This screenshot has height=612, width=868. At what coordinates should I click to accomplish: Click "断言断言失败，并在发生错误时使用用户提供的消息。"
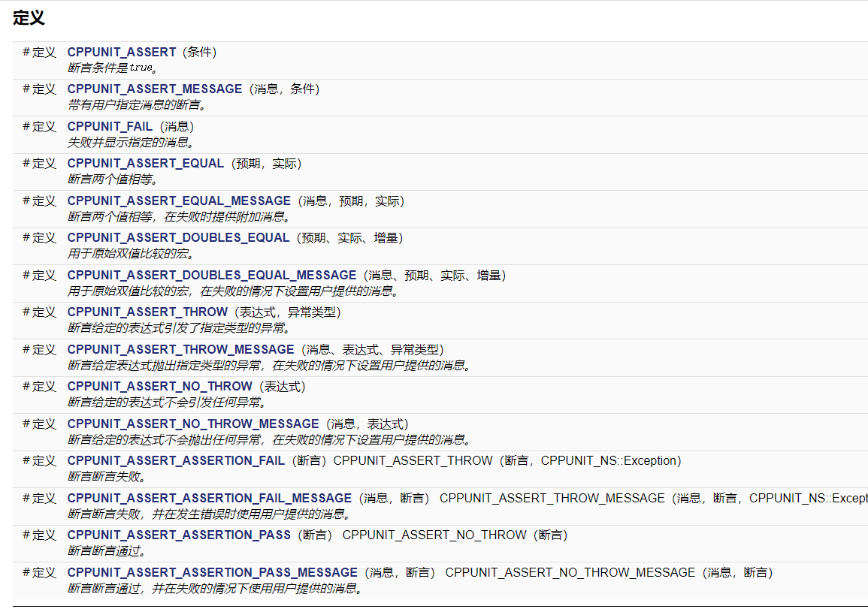coord(209,514)
